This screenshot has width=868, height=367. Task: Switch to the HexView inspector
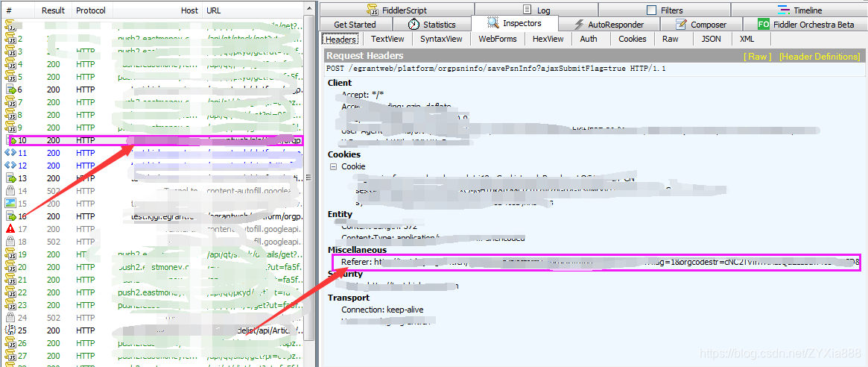coord(548,39)
